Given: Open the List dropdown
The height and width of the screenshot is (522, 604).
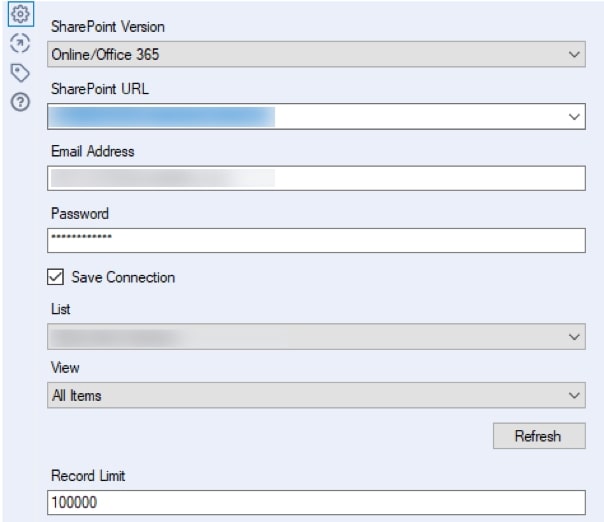Looking at the screenshot, I should click(x=316, y=337).
